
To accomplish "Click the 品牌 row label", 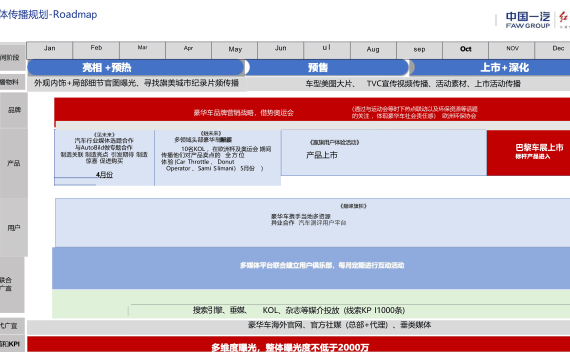I will tap(14, 110).
